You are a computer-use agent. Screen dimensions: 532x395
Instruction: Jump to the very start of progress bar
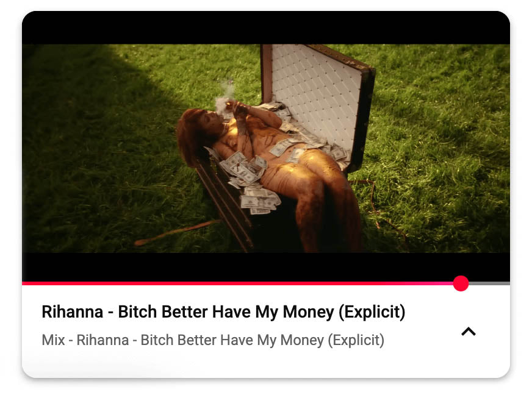click(x=23, y=283)
